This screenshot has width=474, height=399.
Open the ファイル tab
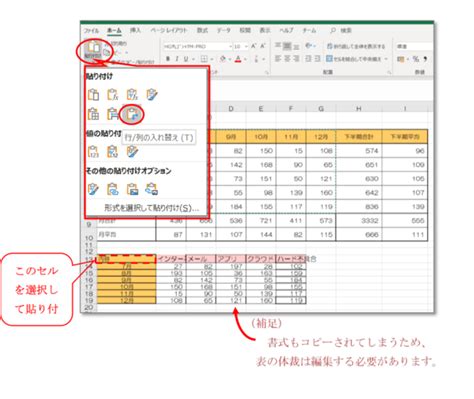pos(91,31)
